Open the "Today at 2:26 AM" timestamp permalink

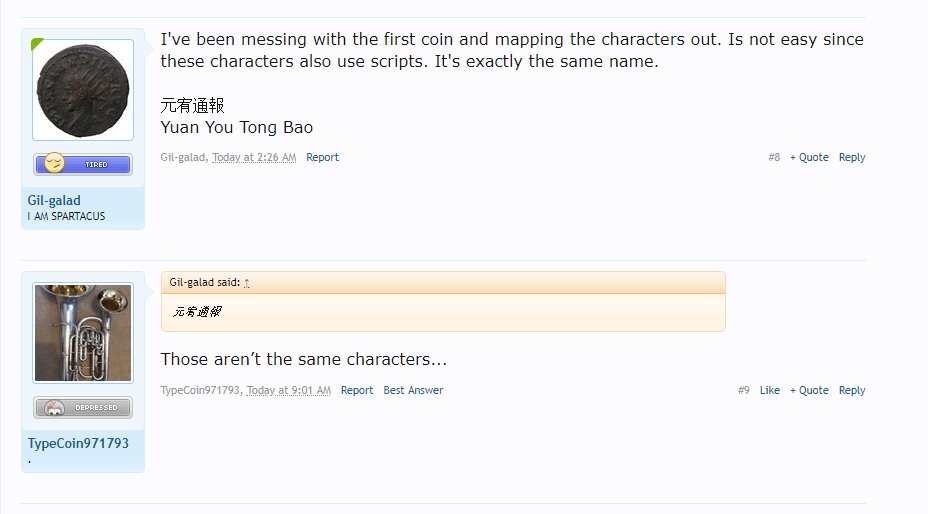254,157
